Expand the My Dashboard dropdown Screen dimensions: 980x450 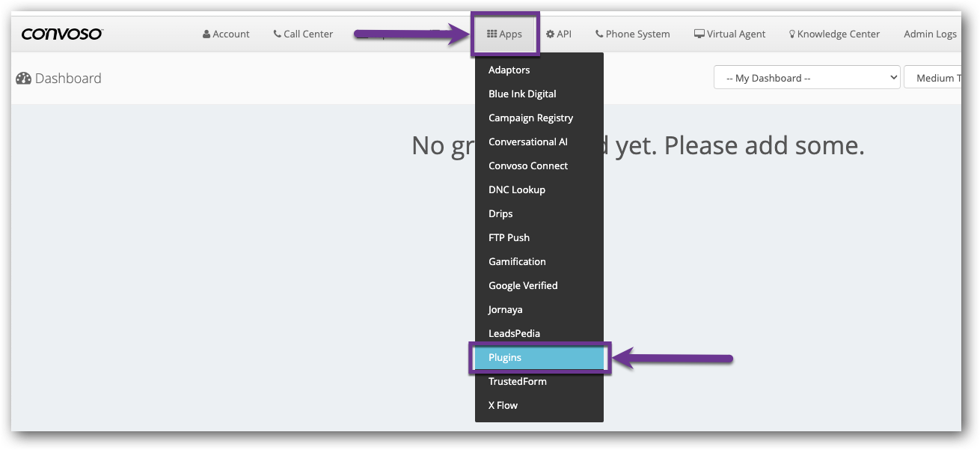[806, 78]
